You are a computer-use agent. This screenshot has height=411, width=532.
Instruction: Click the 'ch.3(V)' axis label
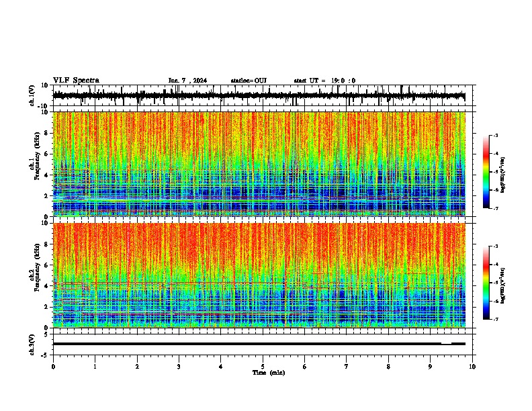click(x=32, y=345)
